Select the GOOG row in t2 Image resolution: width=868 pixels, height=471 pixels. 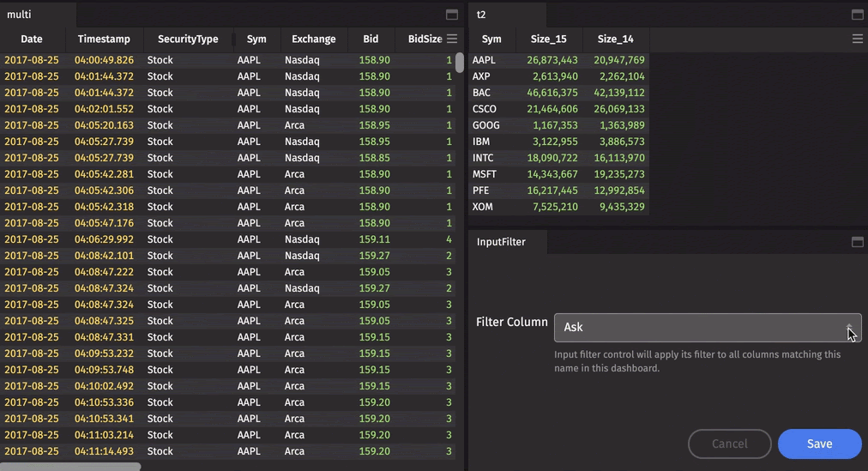[x=558, y=125]
